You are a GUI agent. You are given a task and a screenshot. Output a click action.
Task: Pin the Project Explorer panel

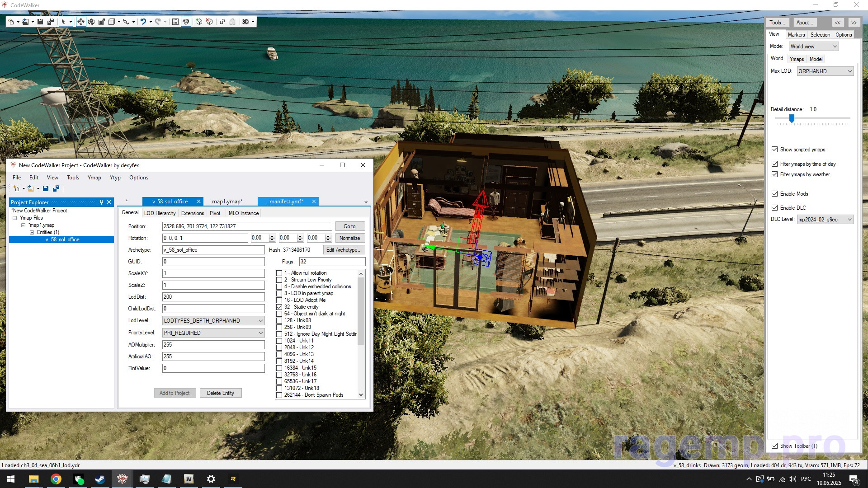point(101,202)
